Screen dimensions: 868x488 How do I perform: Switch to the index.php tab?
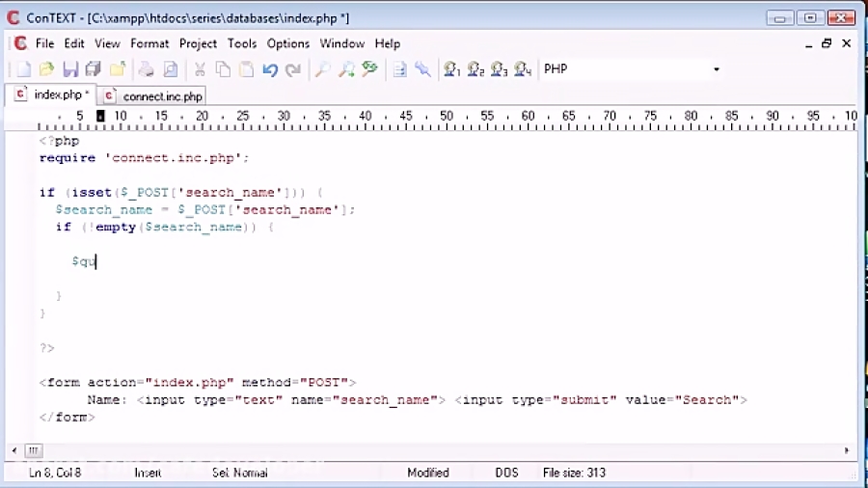click(52, 95)
